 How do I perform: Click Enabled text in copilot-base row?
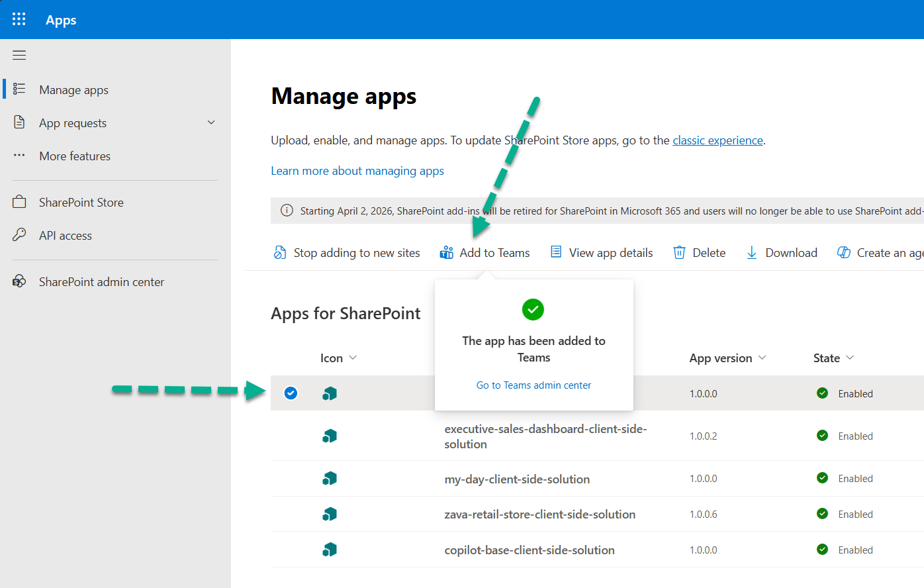855,550
